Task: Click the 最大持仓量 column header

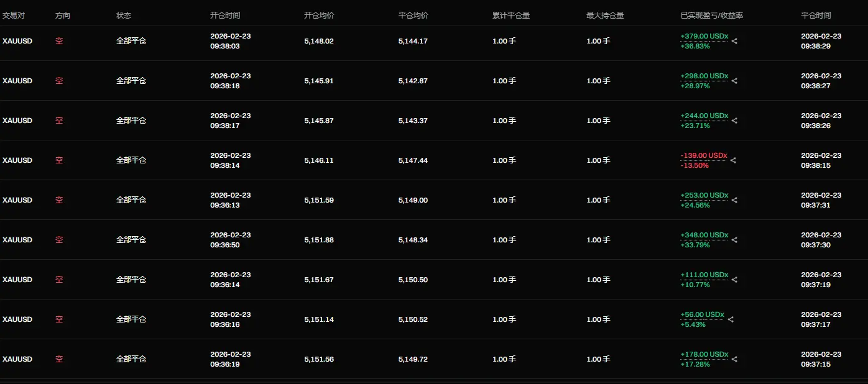Action: (x=605, y=16)
